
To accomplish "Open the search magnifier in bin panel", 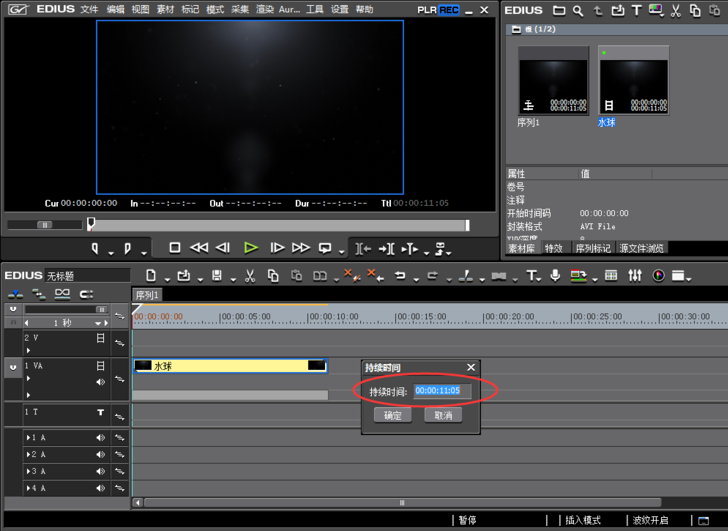I will 578,11.
